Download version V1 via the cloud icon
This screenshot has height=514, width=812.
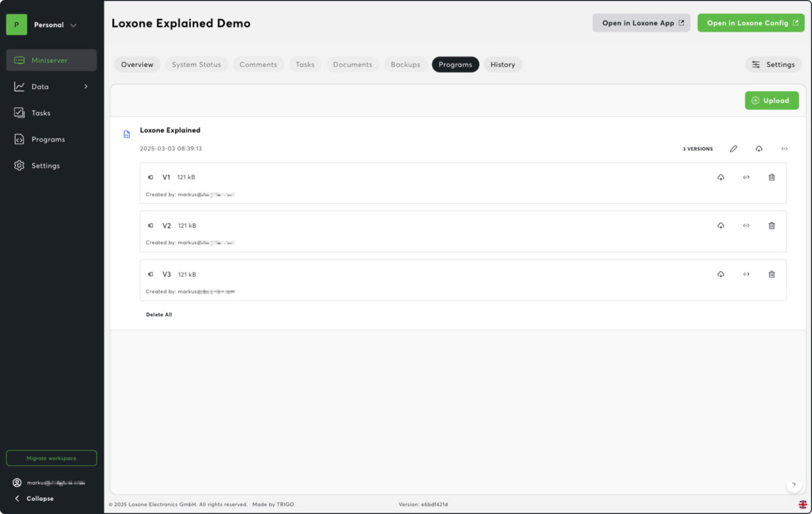point(721,177)
